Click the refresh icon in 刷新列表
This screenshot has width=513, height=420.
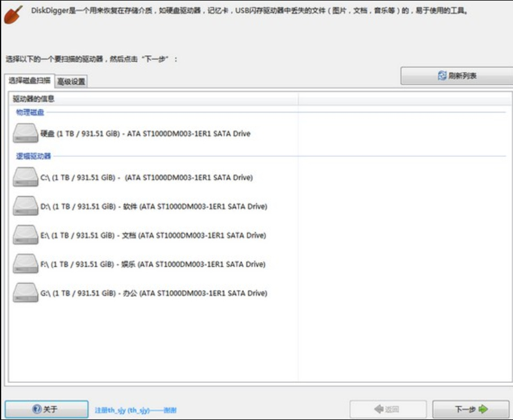click(x=442, y=76)
